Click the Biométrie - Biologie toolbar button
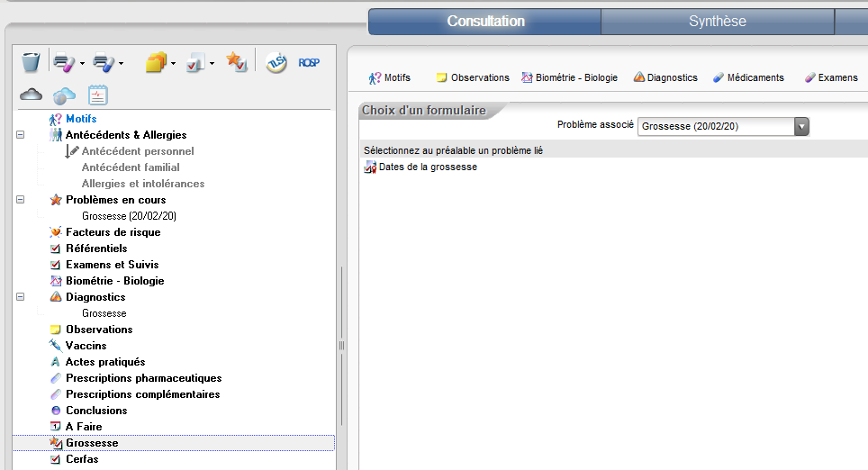The width and height of the screenshot is (868, 470). (569, 77)
